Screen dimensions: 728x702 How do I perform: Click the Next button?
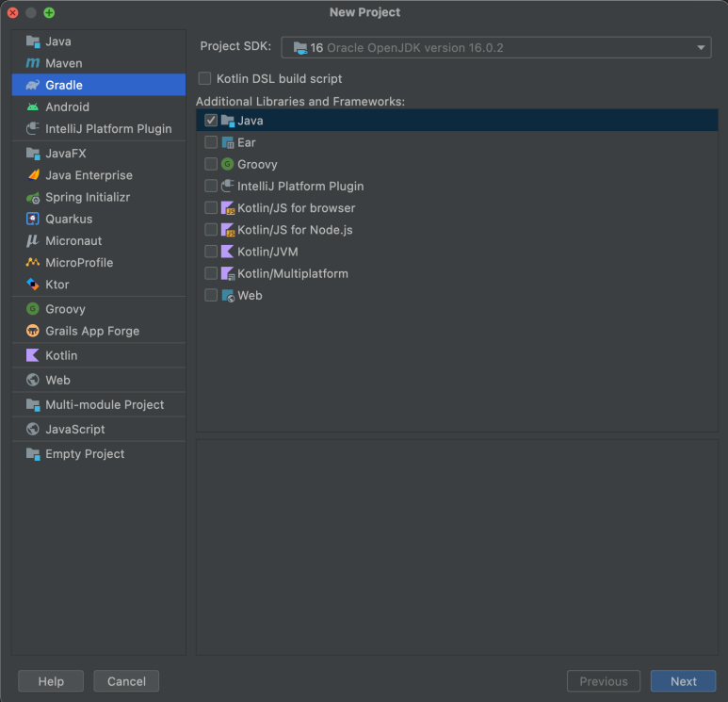684,681
